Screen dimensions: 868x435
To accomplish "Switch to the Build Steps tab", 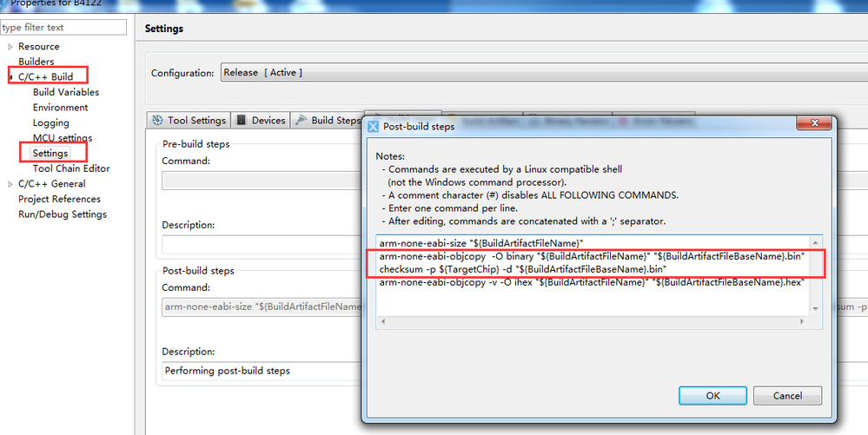I will coord(328,120).
